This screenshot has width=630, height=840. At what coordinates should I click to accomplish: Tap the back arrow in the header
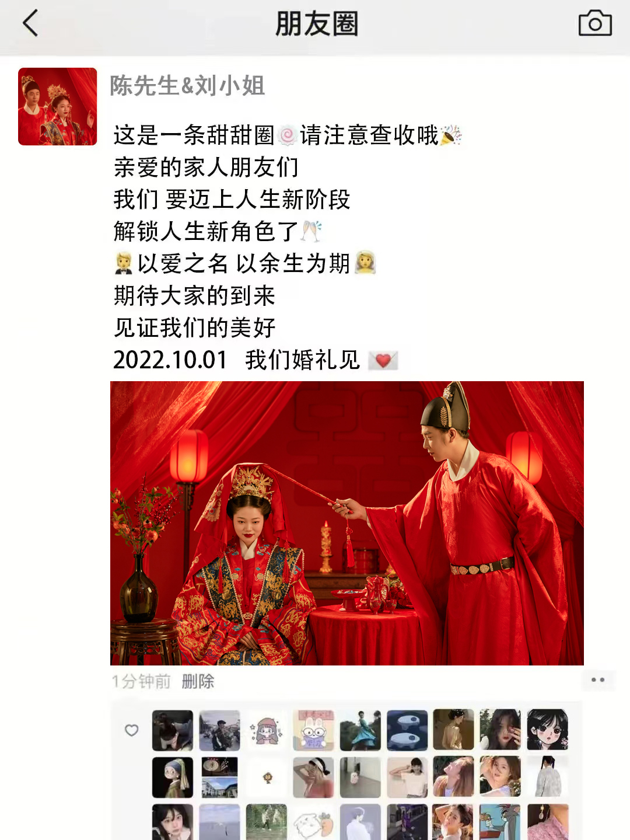click(30, 23)
